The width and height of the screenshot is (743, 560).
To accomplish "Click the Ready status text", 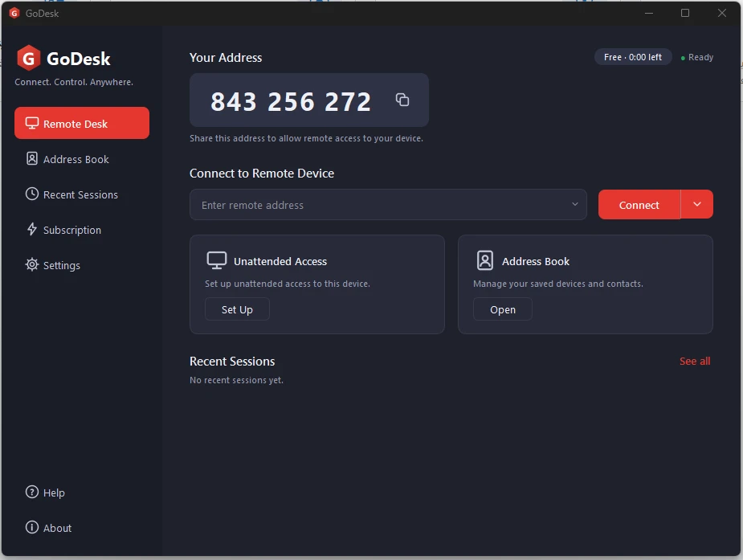I will pyautogui.click(x=700, y=57).
